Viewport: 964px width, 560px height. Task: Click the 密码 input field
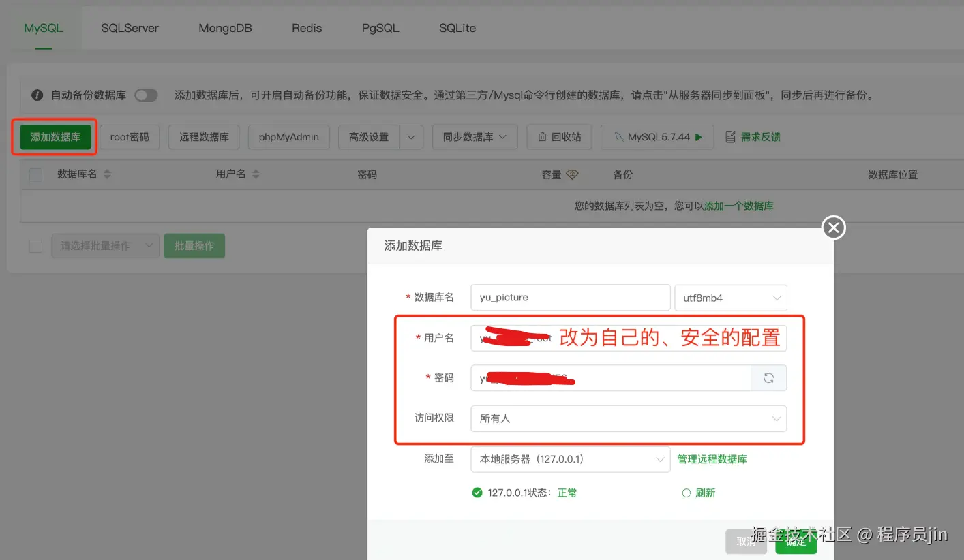[611, 378]
